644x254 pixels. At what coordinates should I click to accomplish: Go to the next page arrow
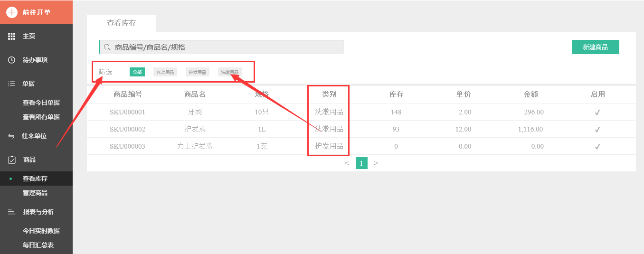[x=376, y=163]
